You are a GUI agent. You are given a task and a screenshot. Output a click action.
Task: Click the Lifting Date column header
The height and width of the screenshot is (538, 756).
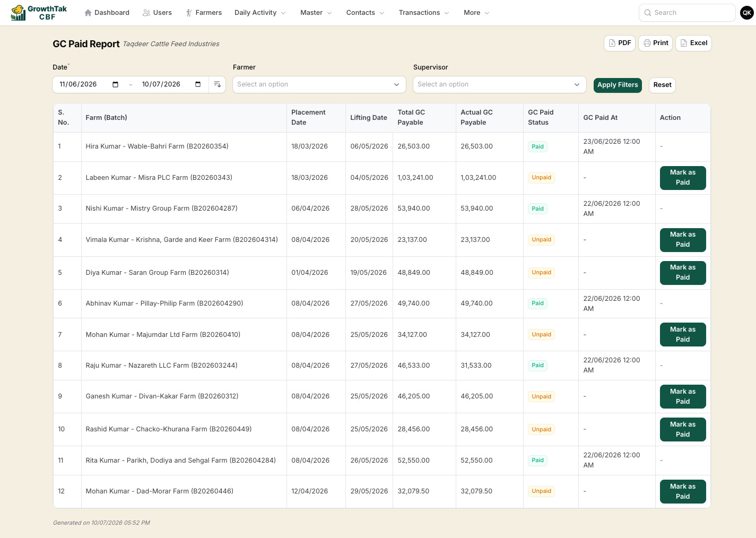click(369, 118)
